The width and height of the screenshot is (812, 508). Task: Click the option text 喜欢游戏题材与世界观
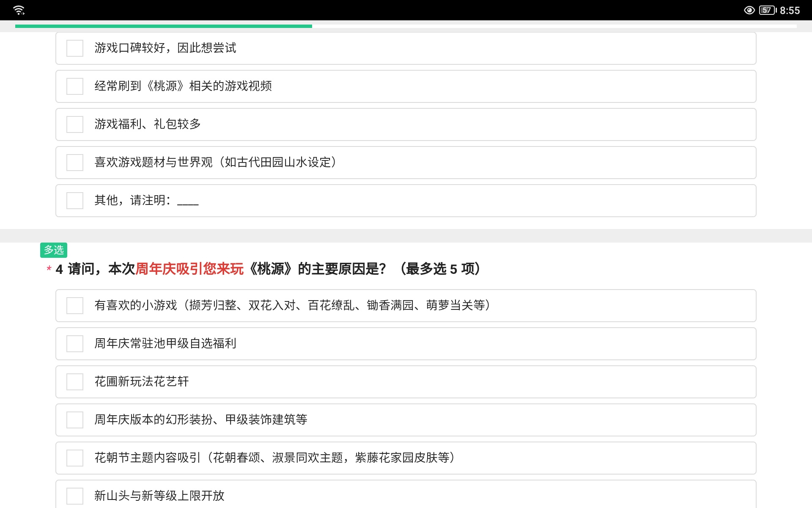point(216,162)
